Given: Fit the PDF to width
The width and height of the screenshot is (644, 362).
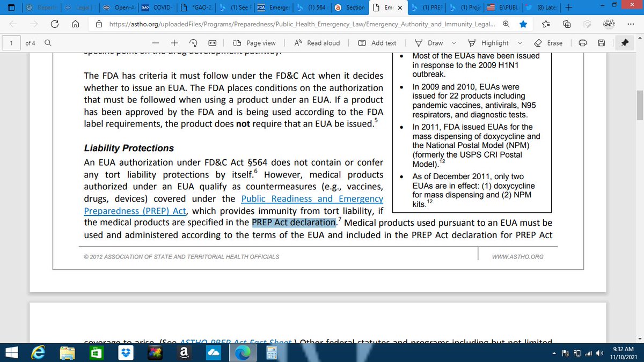Looking at the screenshot, I should click(x=212, y=43).
